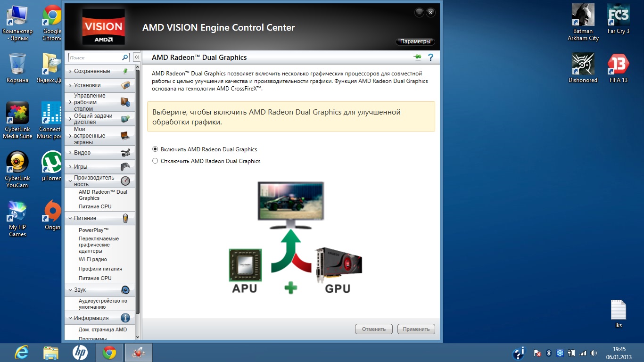
Task: Open Питание CPU under Производительность
Action: coord(95,206)
